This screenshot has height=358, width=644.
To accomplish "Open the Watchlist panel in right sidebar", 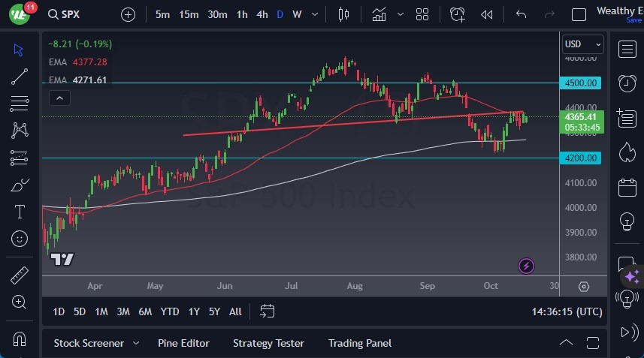I will (627, 49).
